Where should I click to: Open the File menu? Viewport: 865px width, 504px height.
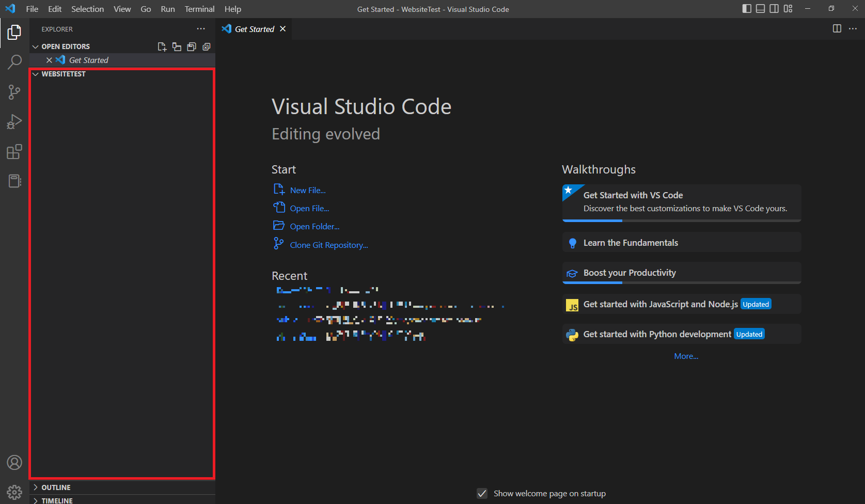(x=32, y=9)
